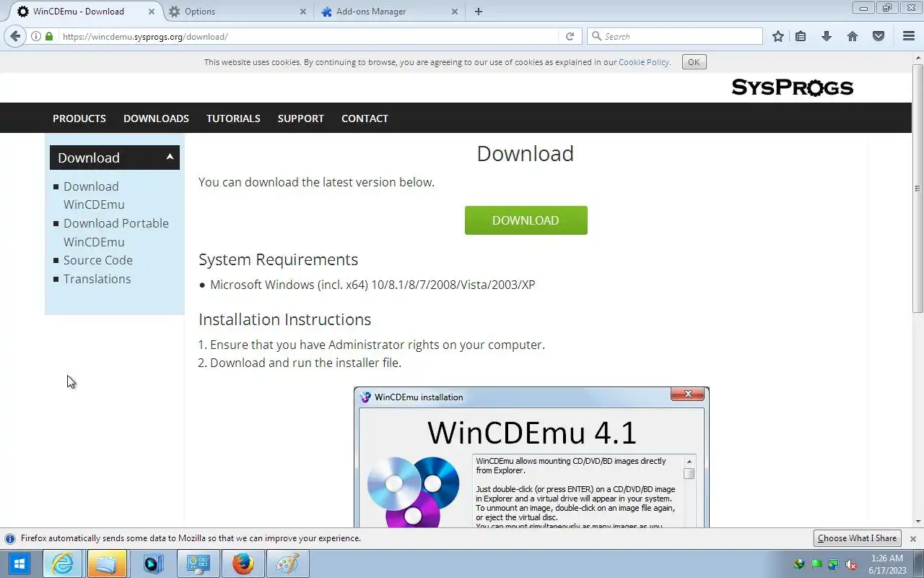Open the PRODUCTS menu
Screen dimensions: 924x578
pos(79,118)
